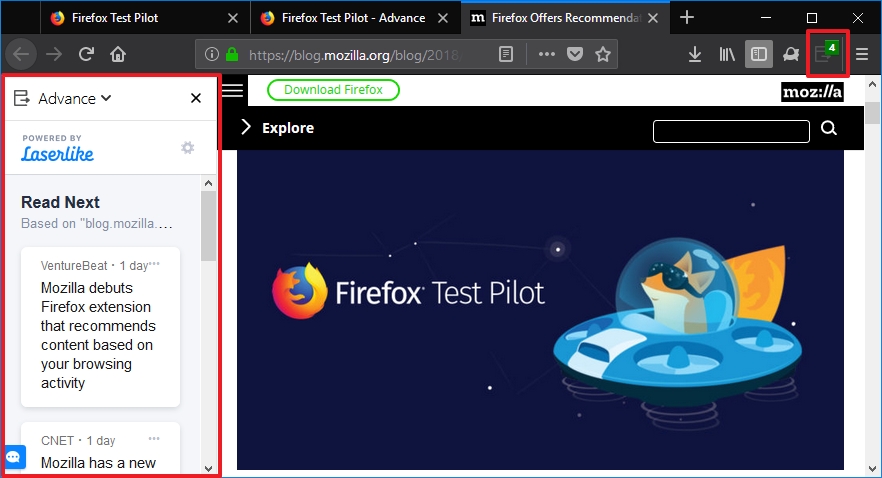Select the Firefox Offers Recommendations tab
Viewport: 882px width, 478px height.
tap(565, 18)
